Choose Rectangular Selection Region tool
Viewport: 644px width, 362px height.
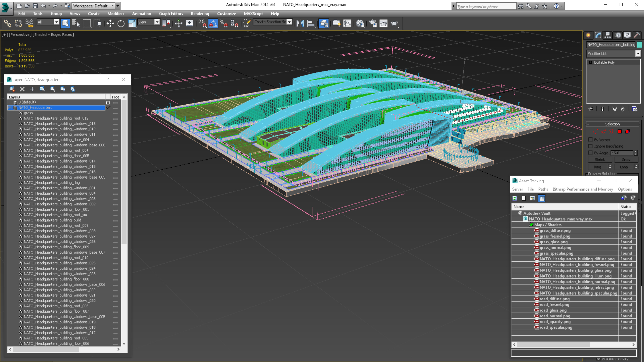tap(87, 23)
